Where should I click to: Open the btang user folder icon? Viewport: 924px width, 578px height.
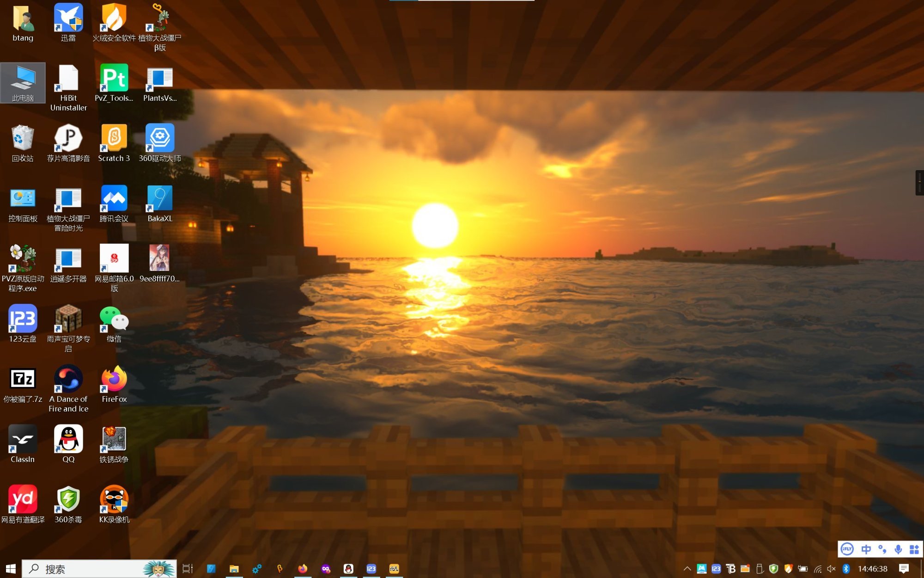click(x=23, y=23)
